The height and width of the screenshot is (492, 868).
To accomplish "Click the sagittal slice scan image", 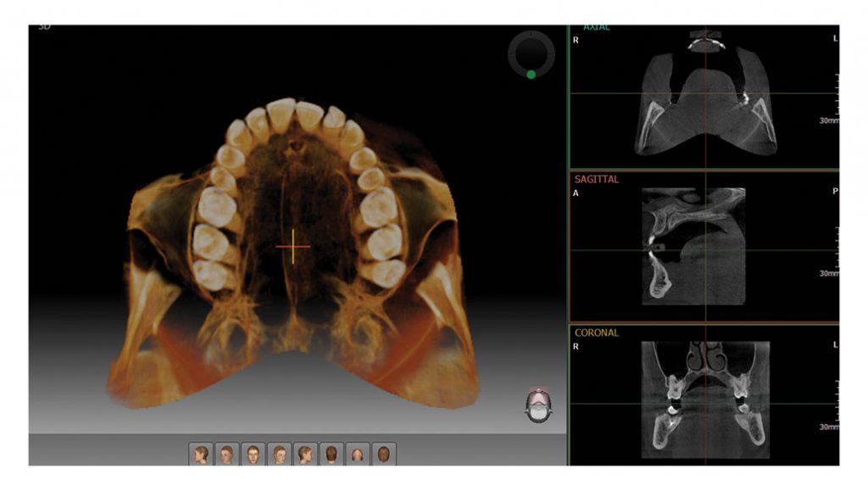I will (x=693, y=246).
